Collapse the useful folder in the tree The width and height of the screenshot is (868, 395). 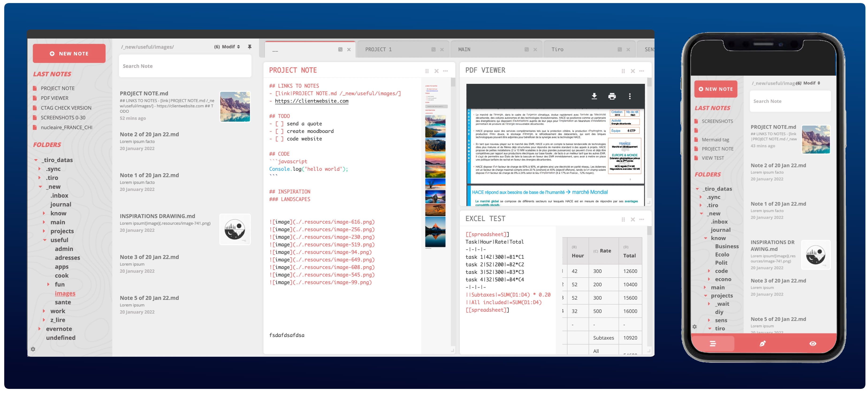45,240
